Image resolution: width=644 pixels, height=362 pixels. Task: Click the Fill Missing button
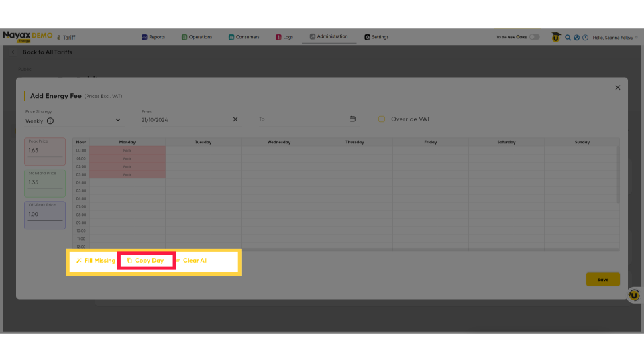tap(96, 261)
